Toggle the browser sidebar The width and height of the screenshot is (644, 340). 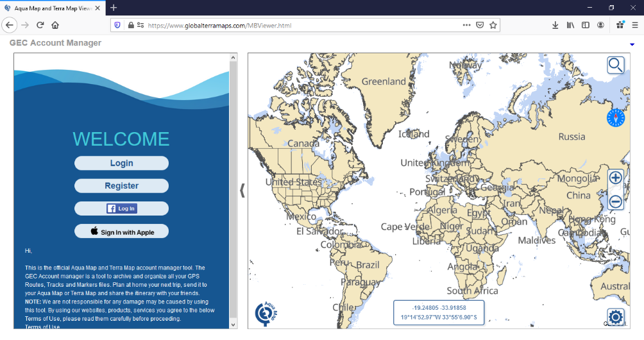click(586, 25)
